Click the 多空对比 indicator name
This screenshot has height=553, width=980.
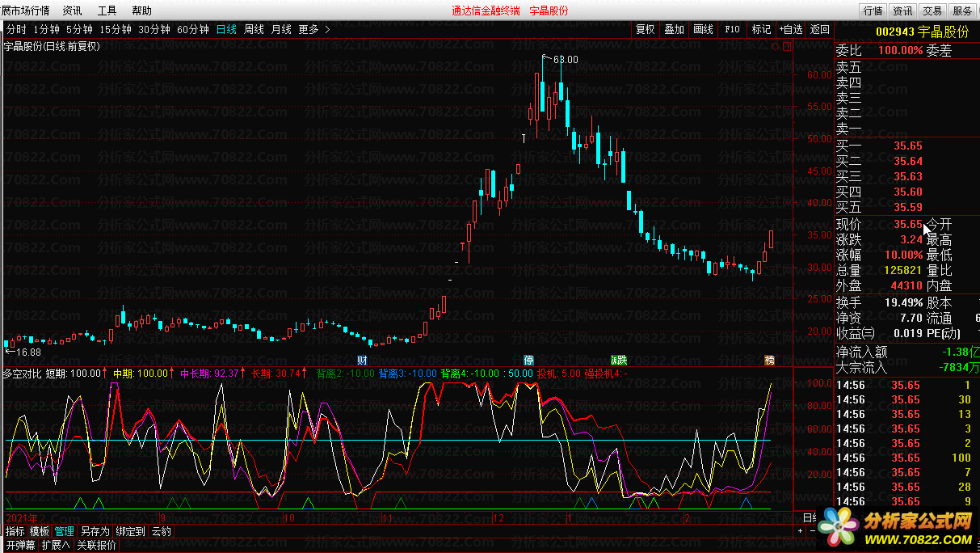22,374
